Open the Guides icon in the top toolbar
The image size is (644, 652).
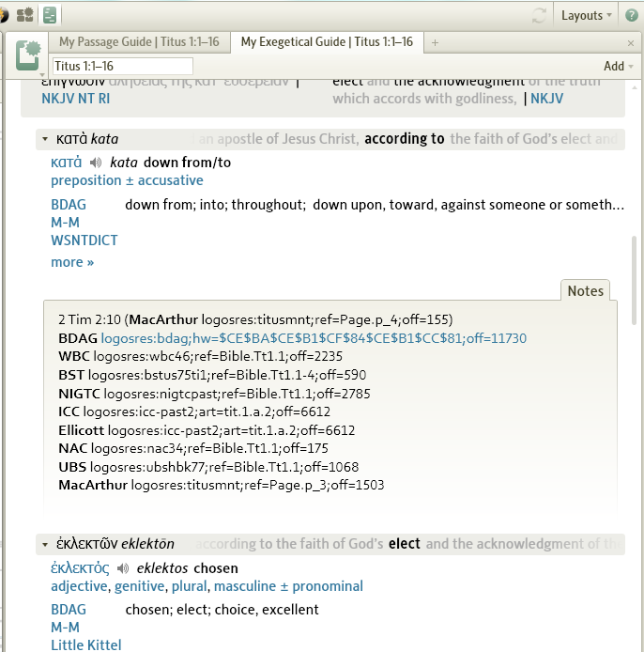[x=24, y=15]
